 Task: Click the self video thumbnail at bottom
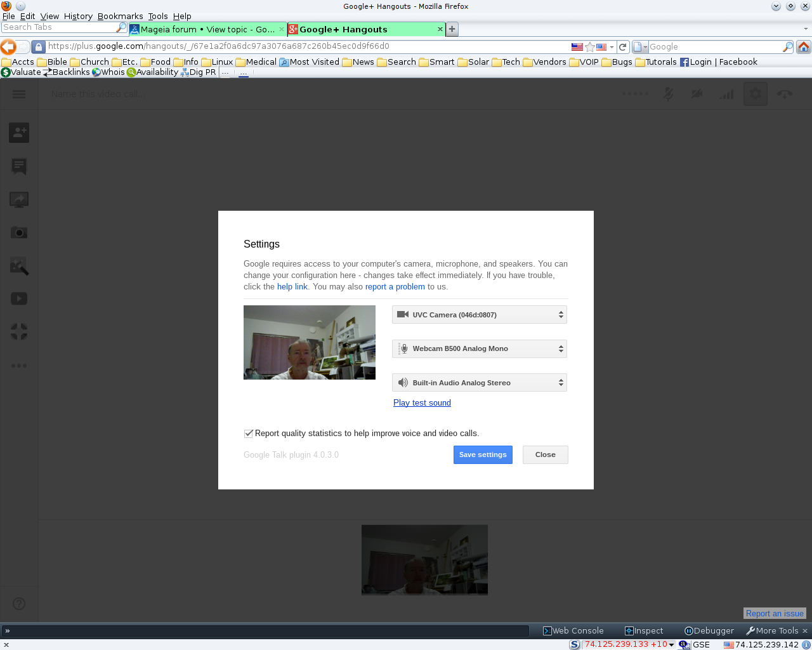424,560
